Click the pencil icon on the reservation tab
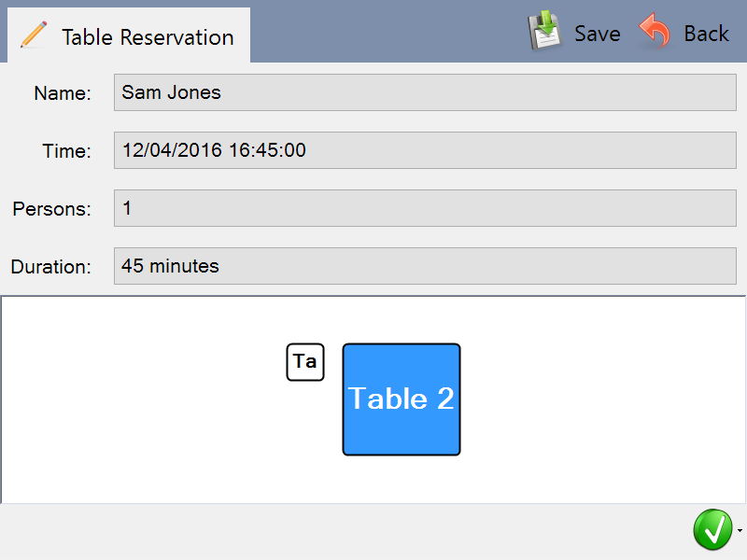Viewport: 747px width, 560px height. [x=33, y=35]
